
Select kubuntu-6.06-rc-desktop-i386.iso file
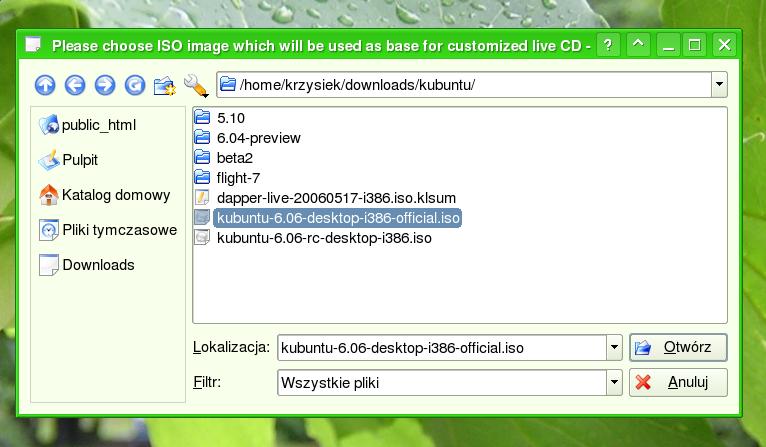pos(323,238)
